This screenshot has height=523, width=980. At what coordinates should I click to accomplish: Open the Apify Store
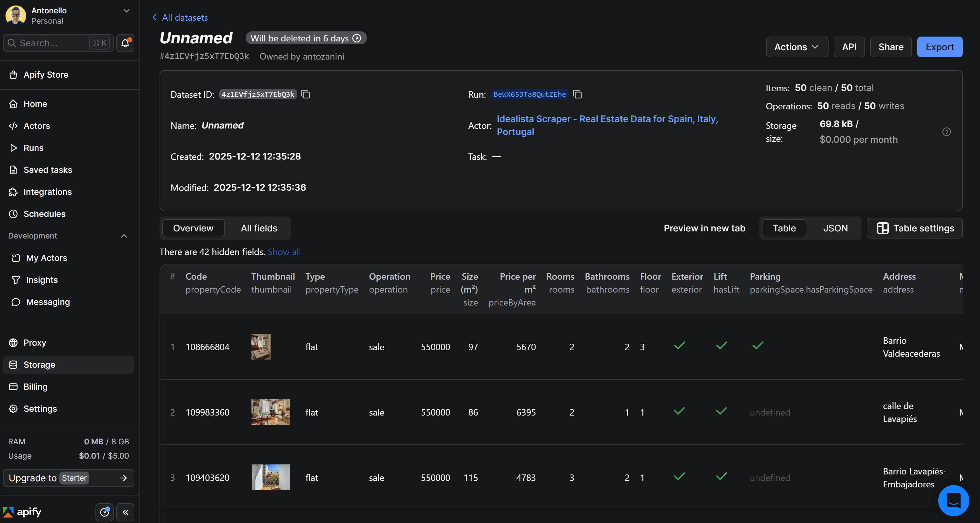46,74
